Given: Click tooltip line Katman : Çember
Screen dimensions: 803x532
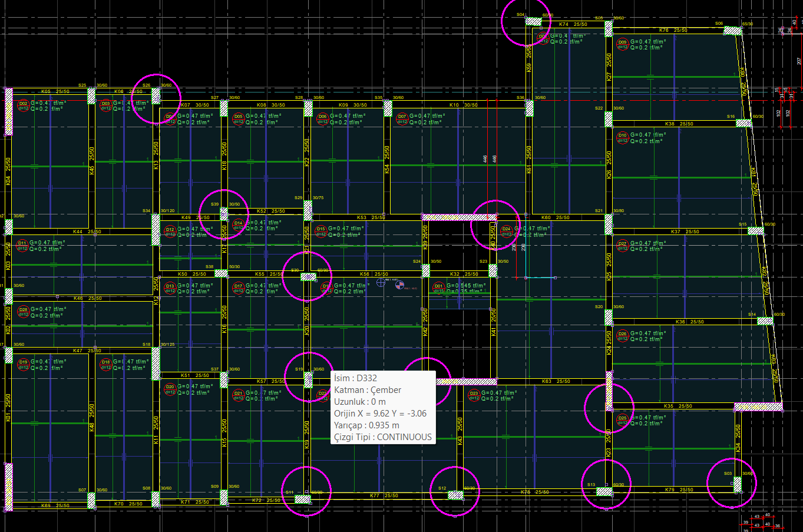Looking at the screenshot, I should coord(368,390).
